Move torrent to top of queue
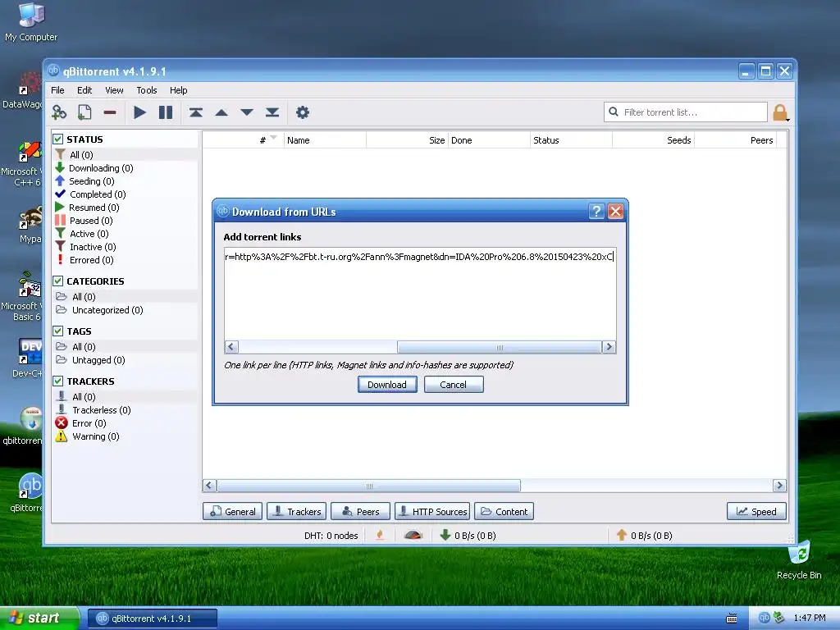 click(x=195, y=112)
